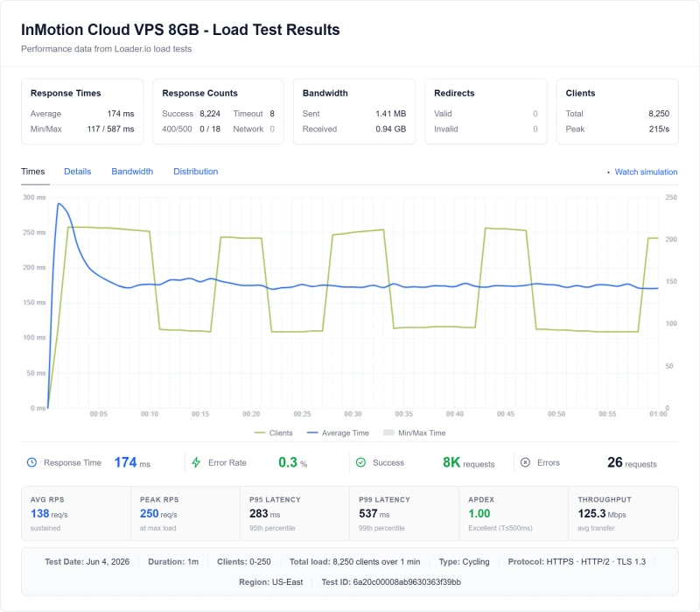
Task: Click the Type: Cycling entry
Action: [464, 561]
